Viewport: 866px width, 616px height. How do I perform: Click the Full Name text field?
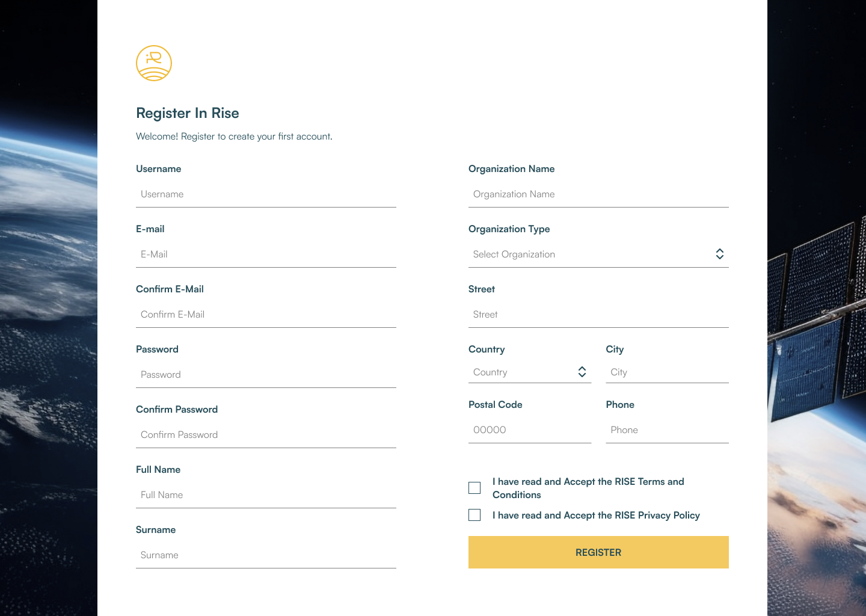coord(266,495)
